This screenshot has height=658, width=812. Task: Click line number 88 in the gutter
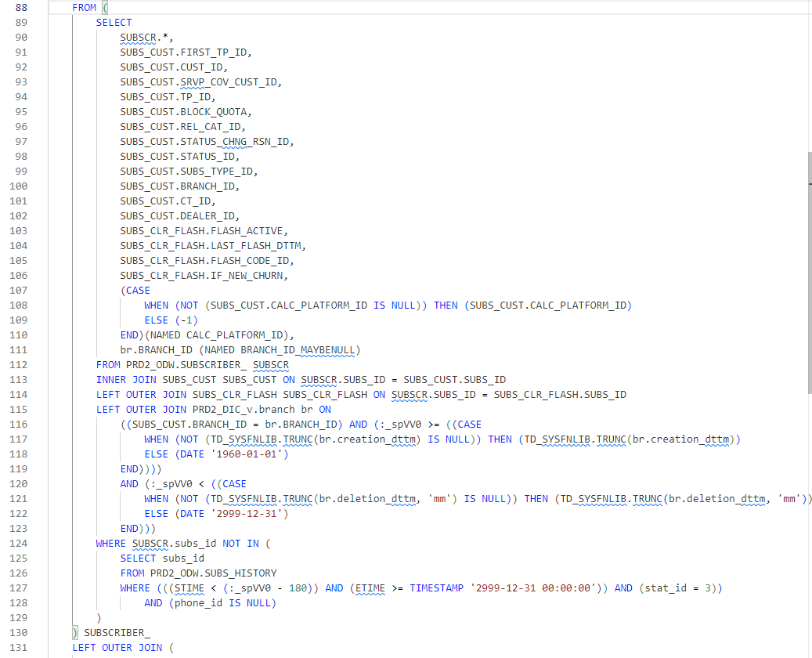pos(22,7)
